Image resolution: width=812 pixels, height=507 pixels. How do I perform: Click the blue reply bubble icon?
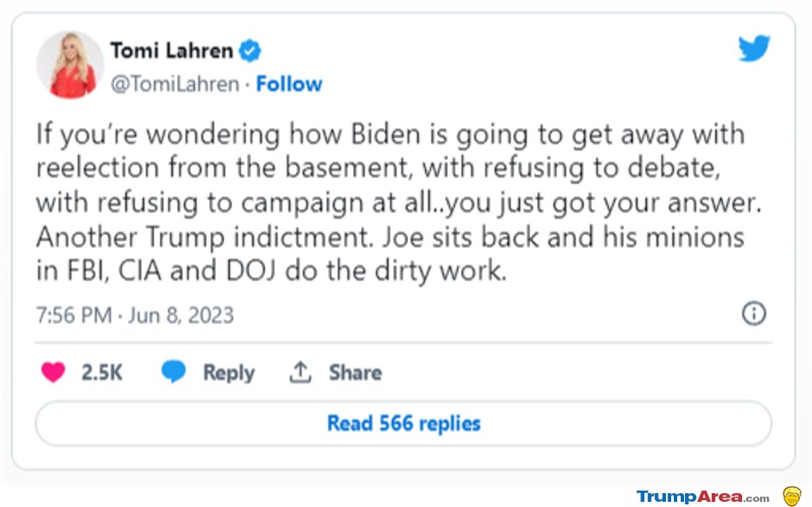174,371
